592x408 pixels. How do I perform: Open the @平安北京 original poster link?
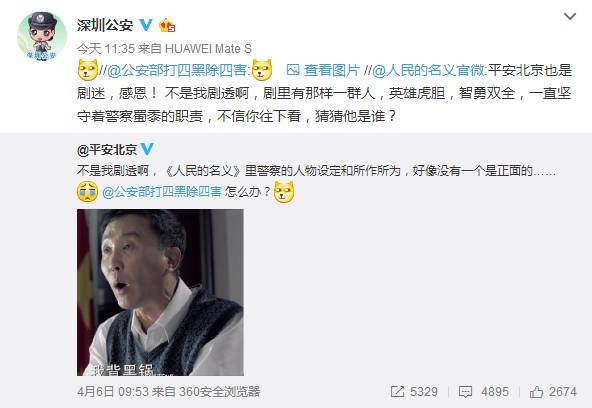pos(106,150)
